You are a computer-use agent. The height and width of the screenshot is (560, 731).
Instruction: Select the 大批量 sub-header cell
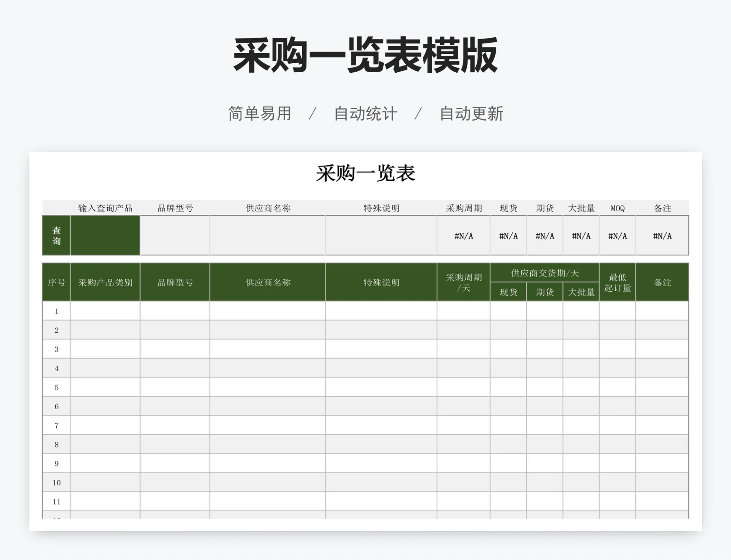[x=581, y=292]
